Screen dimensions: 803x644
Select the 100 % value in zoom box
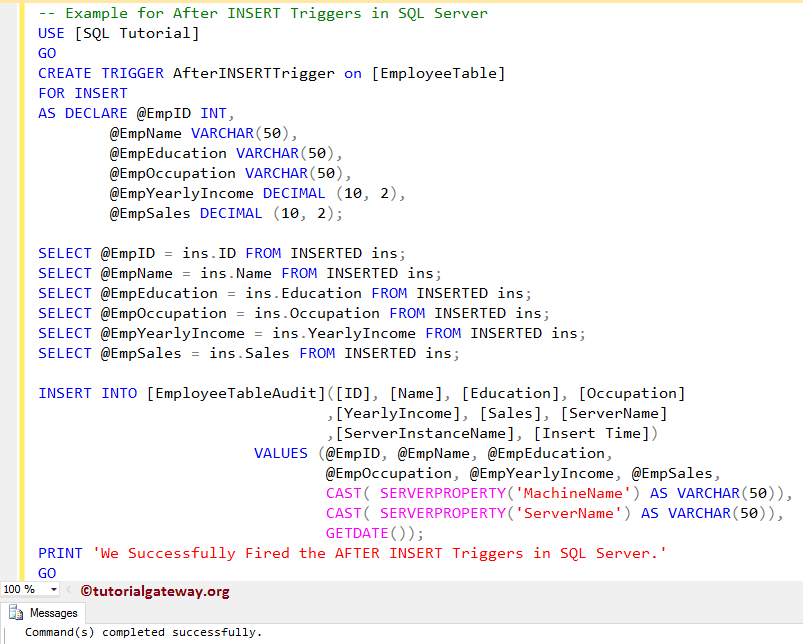coord(20,591)
